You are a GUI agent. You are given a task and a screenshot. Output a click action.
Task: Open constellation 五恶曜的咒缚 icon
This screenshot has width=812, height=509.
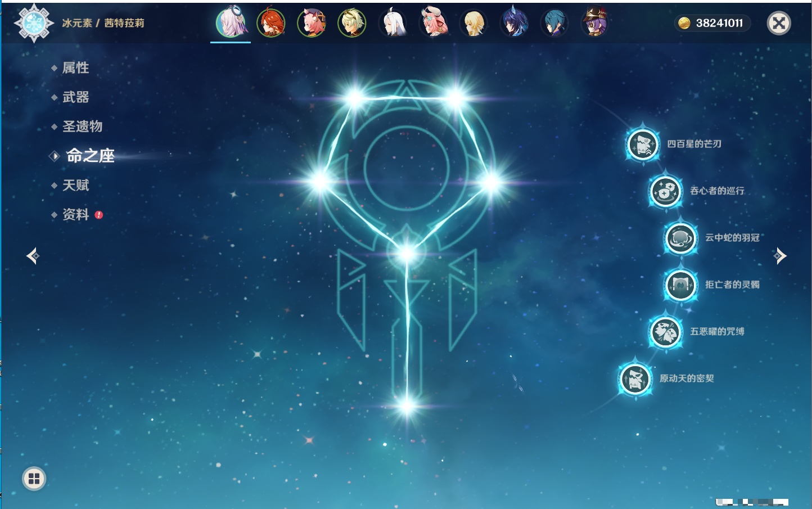[x=666, y=332]
